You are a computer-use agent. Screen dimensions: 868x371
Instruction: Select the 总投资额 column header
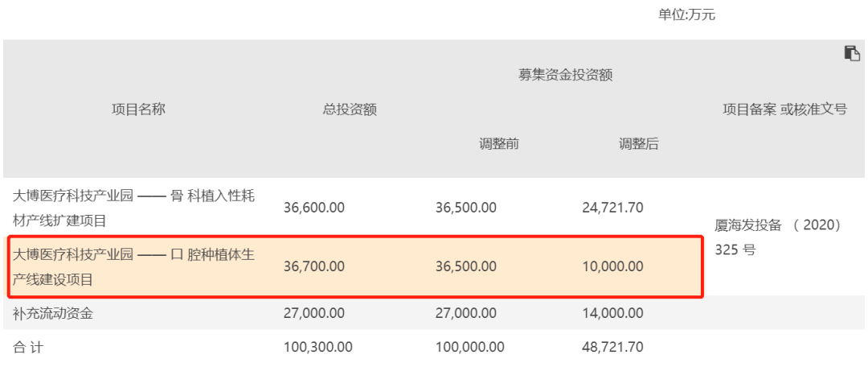(x=350, y=109)
